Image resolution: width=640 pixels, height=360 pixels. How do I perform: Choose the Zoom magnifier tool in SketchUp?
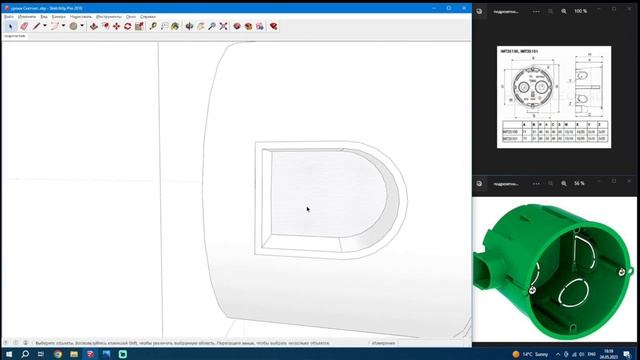point(212,27)
